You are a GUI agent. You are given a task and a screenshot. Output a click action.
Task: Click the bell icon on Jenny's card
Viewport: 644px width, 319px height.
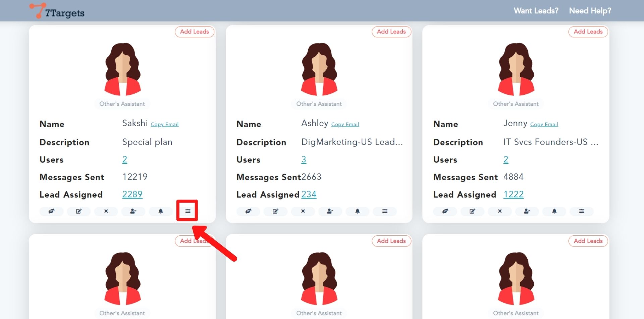(554, 211)
